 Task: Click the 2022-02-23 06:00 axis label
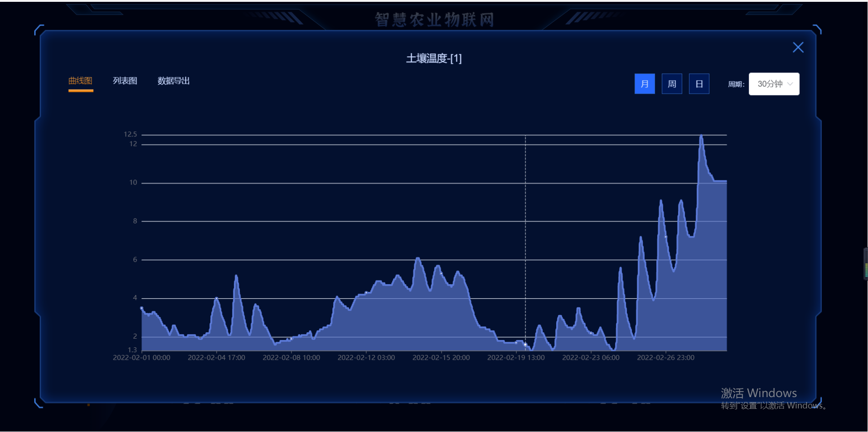point(591,358)
